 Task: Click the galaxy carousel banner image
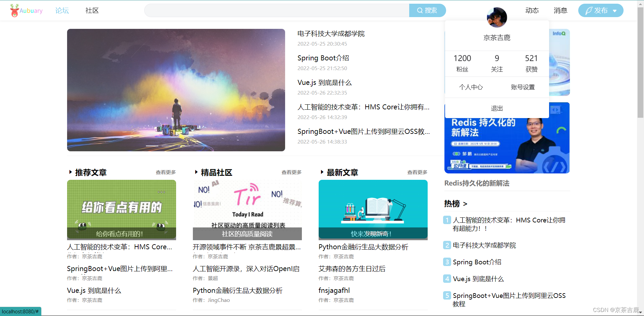click(176, 90)
